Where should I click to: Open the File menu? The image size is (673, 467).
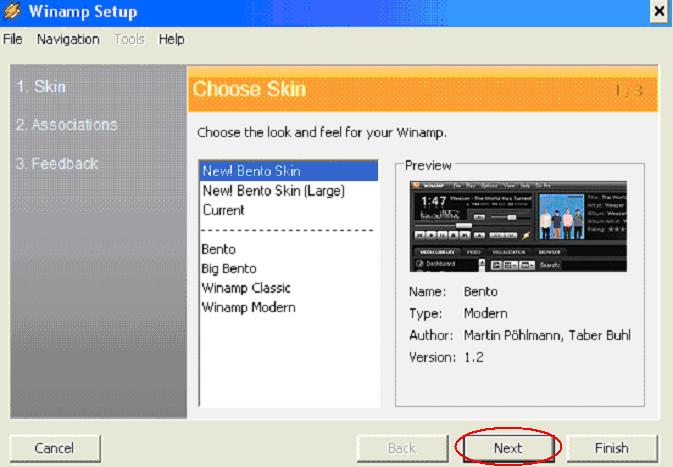(12, 39)
